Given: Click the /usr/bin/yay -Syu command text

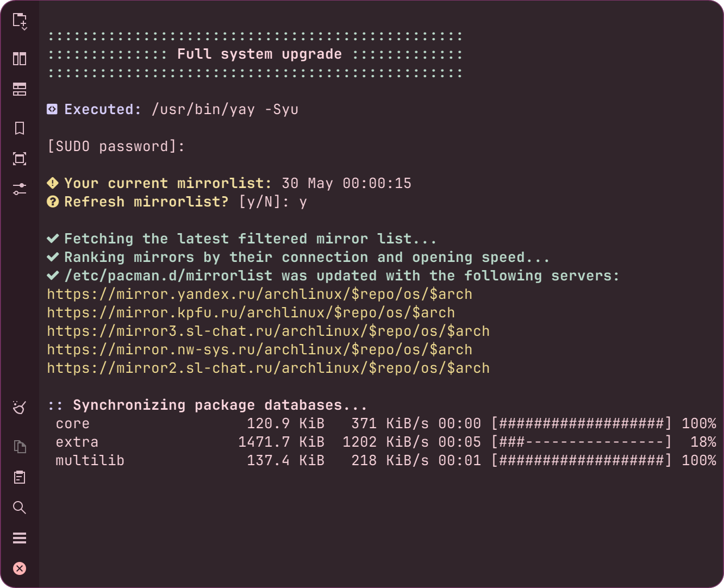Looking at the screenshot, I should (x=225, y=109).
